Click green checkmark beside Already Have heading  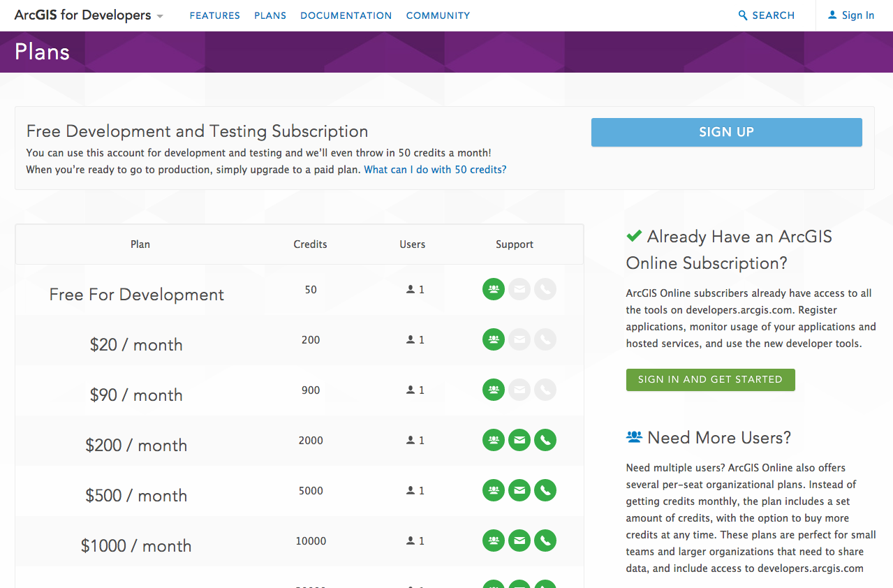tap(634, 236)
